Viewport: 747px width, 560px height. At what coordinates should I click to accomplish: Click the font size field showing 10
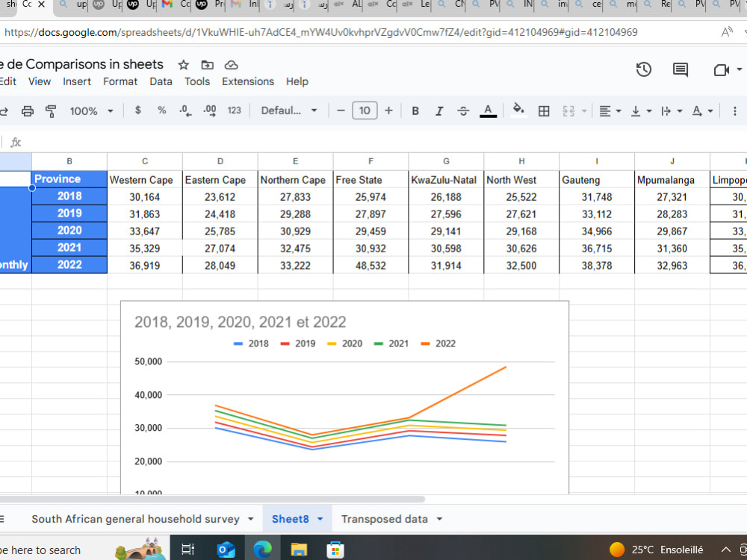(365, 111)
